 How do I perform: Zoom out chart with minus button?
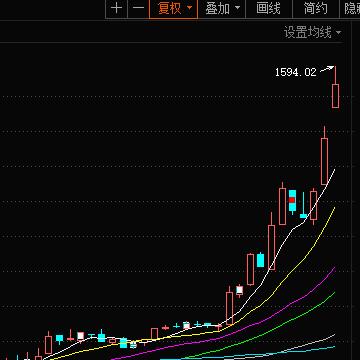138,9
